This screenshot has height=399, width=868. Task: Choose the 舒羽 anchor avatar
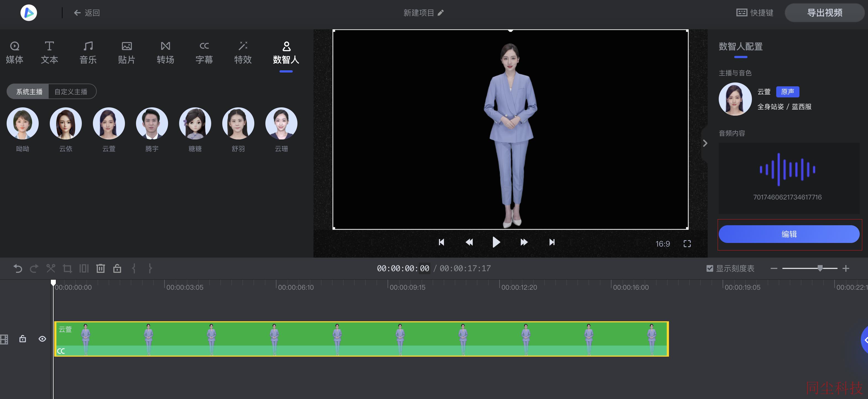click(x=238, y=123)
